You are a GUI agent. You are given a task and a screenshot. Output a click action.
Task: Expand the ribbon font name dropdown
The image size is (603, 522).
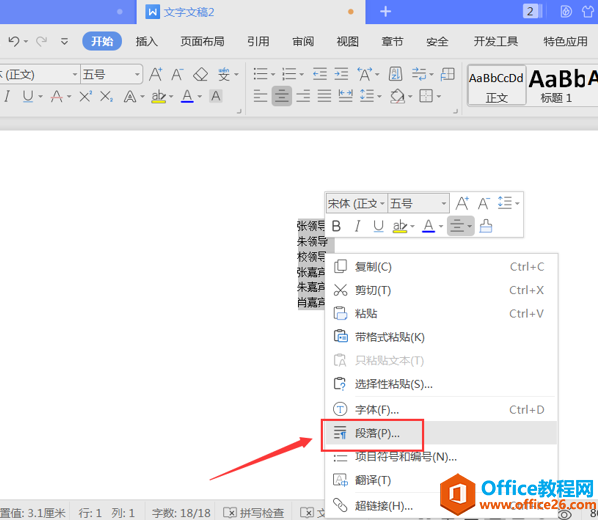[x=75, y=74]
